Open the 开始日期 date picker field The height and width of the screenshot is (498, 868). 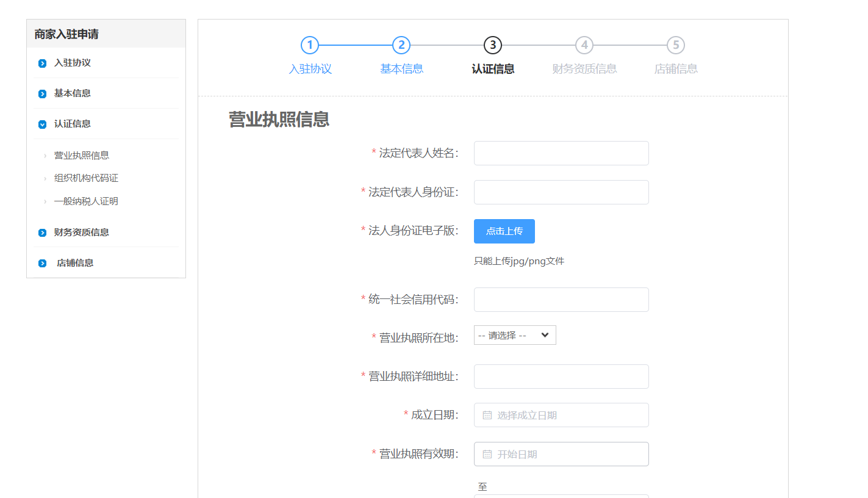point(561,454)
